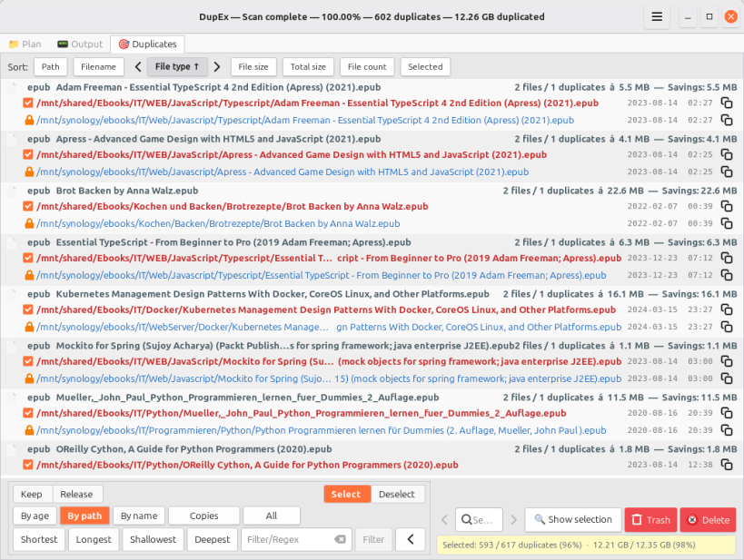Collapse selection panel with left chevron

click(411, 540)
